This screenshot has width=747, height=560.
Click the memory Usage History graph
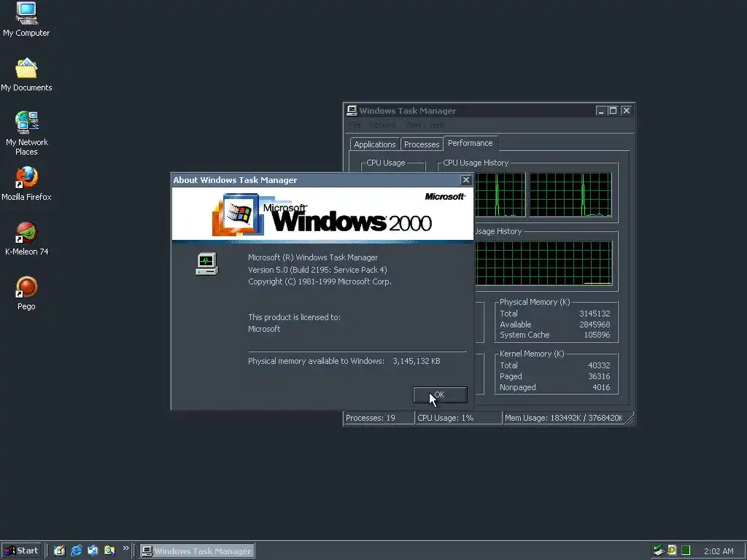pyautogui.click(x=543, y=263)
